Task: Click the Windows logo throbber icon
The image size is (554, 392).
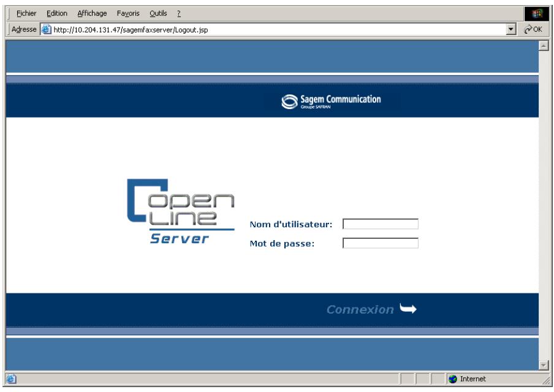Action: 537,14
